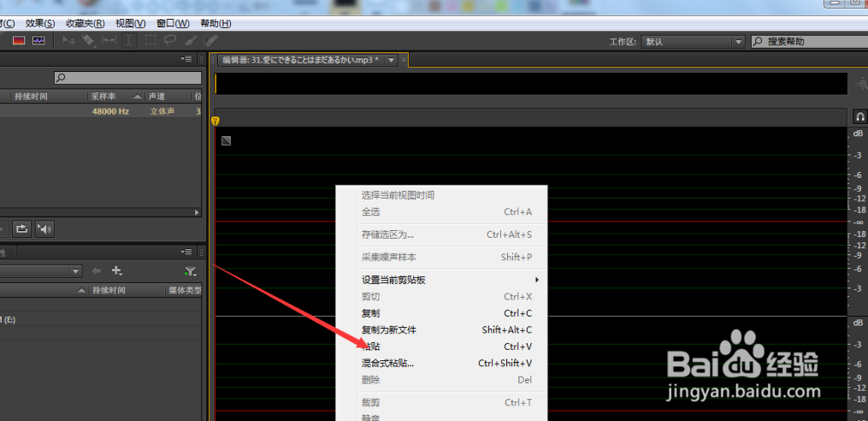Add shortcut with the plus icon
Screen dimensions: 868x421
[x=117, y=271]
